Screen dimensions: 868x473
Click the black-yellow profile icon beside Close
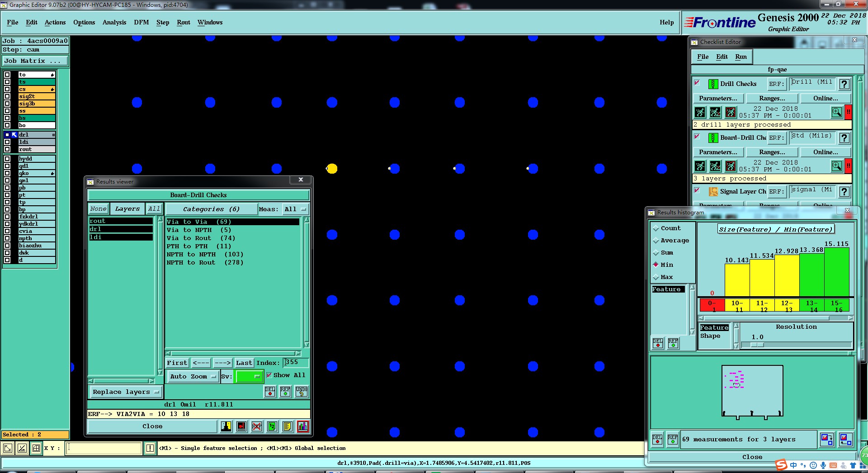226,426
